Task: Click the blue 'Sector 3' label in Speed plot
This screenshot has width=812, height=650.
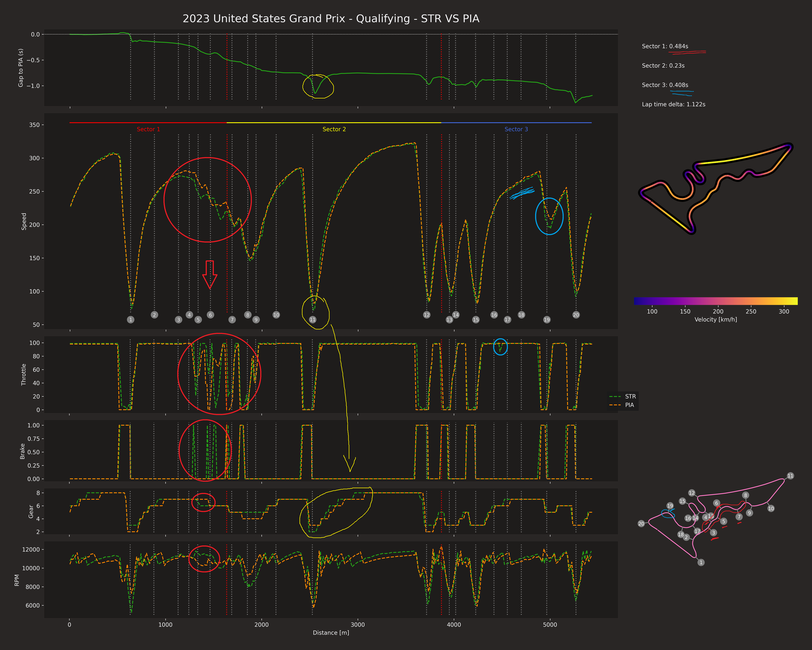Action: 516,129
